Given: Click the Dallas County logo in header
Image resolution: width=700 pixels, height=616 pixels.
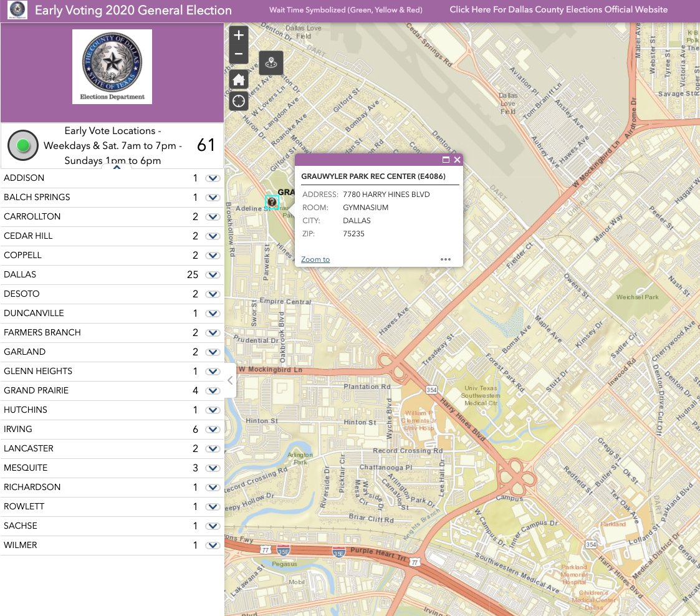Looking at the screenshot, I should (x=17, y=9).
